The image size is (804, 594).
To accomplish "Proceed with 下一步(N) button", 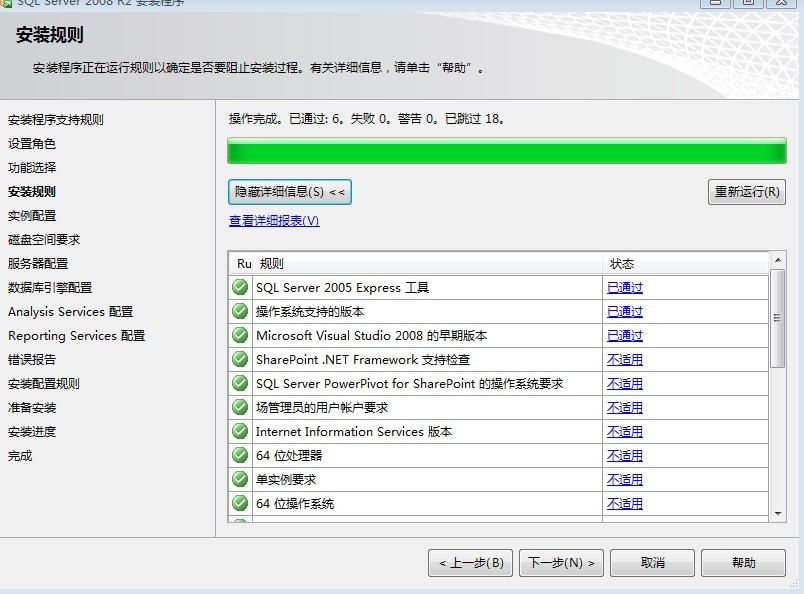I will 561,563.
